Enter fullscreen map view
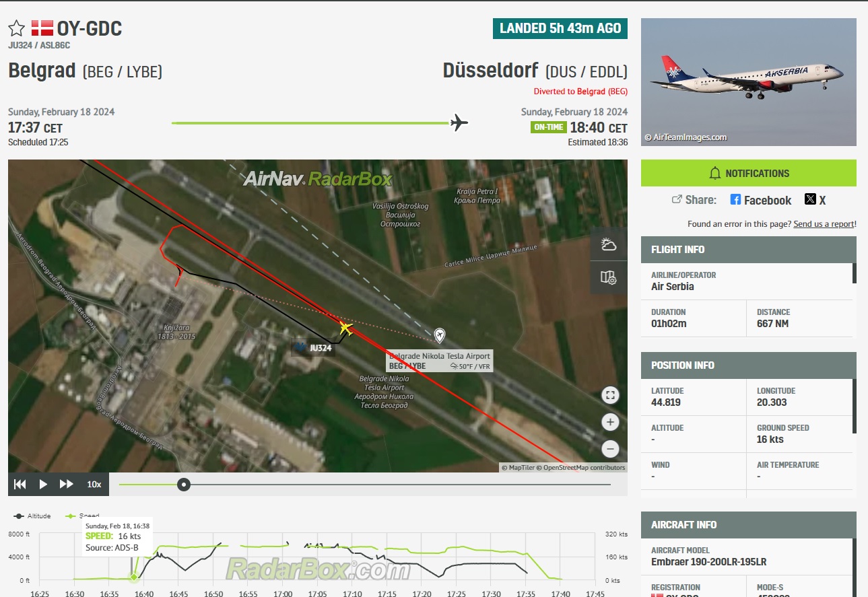 point(610,395)
